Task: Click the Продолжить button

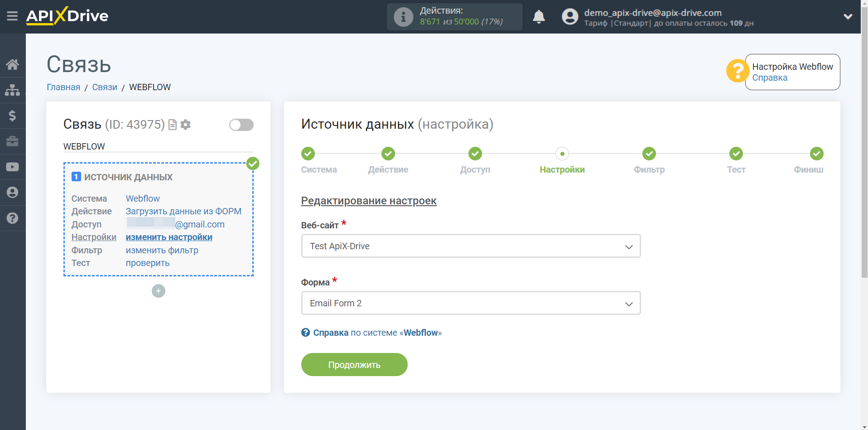Action: 354,365
